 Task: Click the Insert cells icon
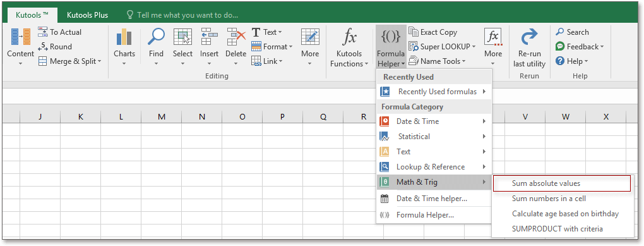(x=209, y=37)
